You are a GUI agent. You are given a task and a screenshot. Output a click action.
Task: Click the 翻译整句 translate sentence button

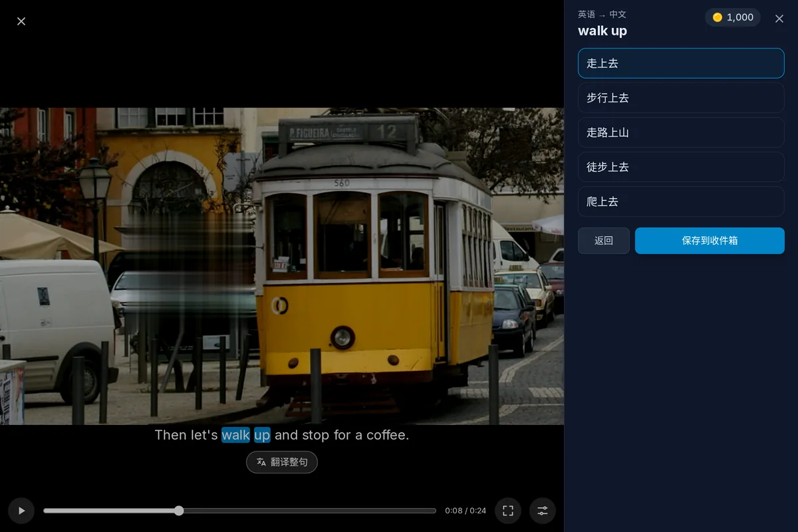[282, 462]
